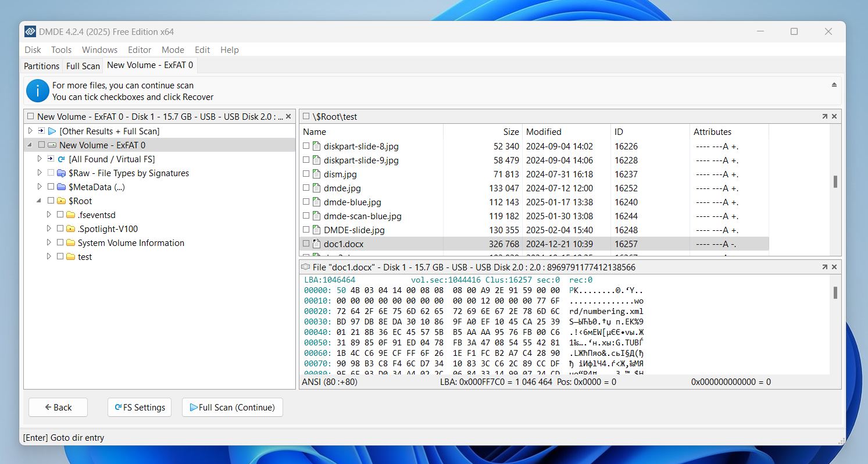Open FS Settings
Viewport: 868px width, 464px height.
pyautogui.click(x=140, y=408)
